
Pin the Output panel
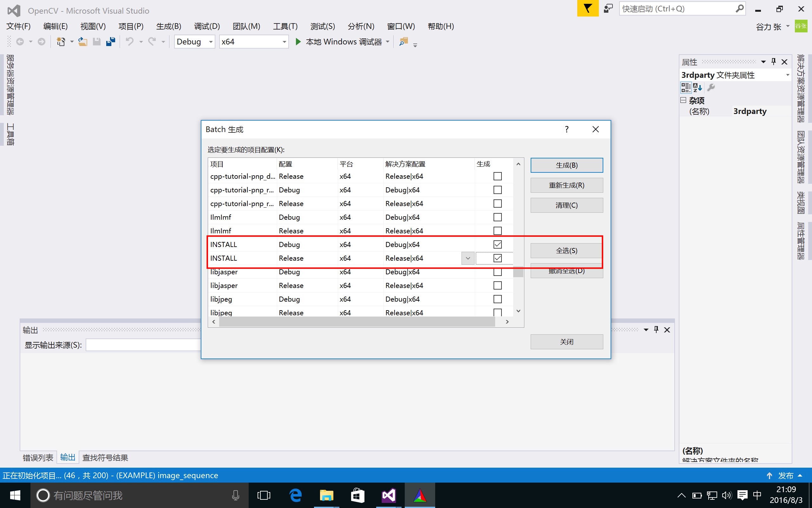point(656,330)
